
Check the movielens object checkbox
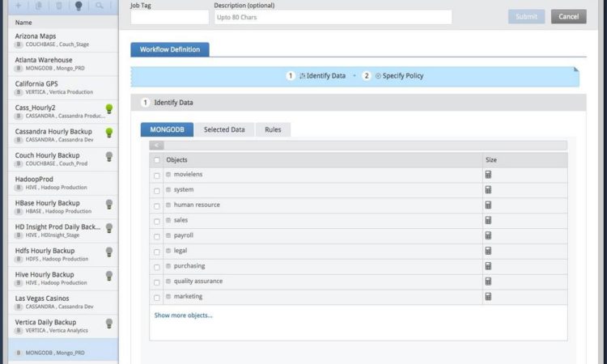click(157, 176)
